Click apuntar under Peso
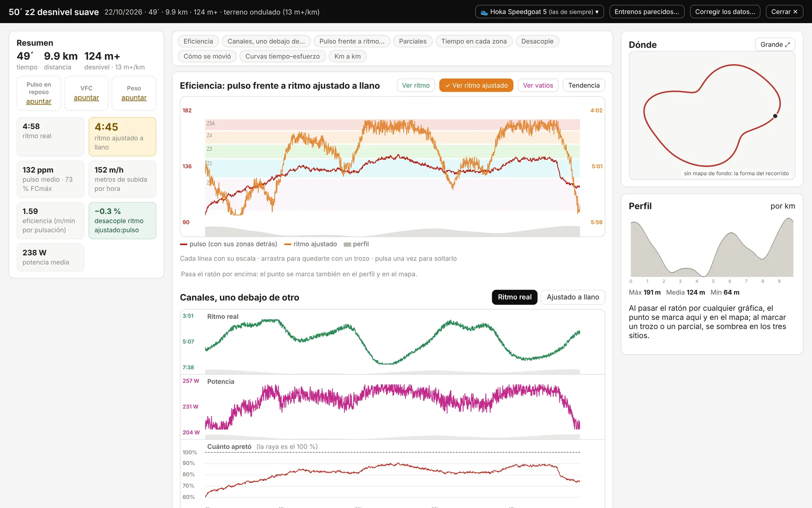812x508 pixels. [x=134, y=98]
